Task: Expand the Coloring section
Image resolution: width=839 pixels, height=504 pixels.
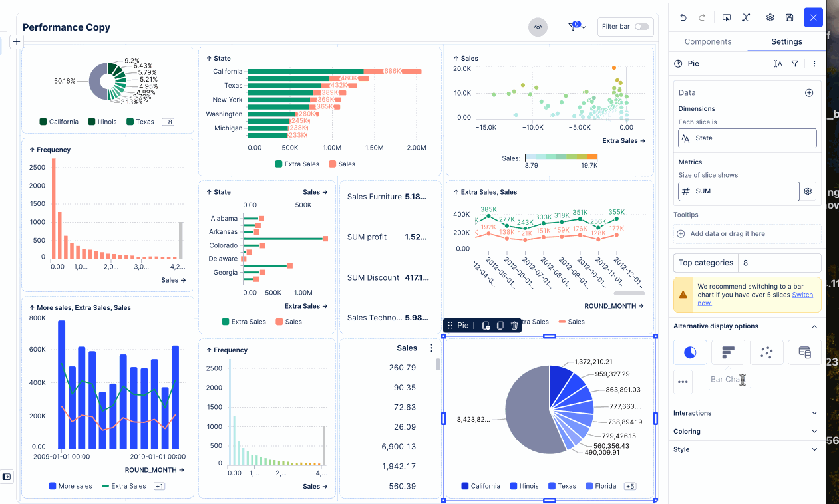Action: (747, 432)
